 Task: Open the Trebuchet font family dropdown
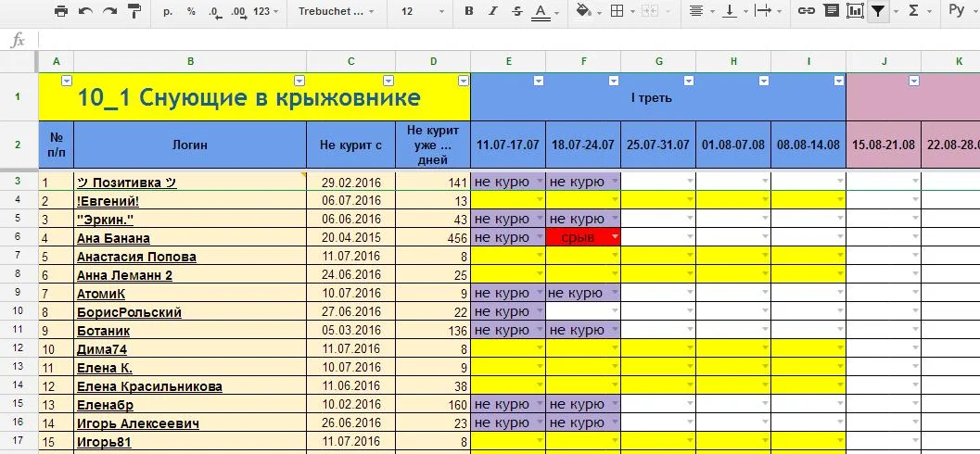(x=337, y=11)
